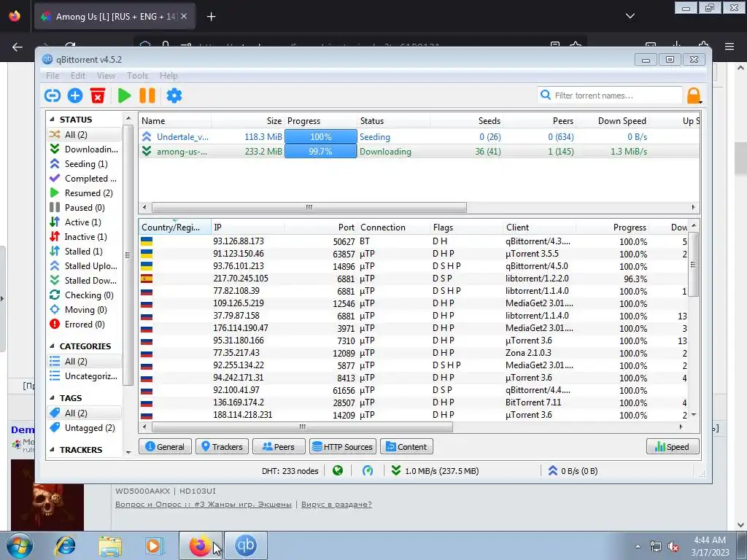This screenshot has width=747, height=560.
Task: Click the green globe connection status icon
Action: click(338, 471)
